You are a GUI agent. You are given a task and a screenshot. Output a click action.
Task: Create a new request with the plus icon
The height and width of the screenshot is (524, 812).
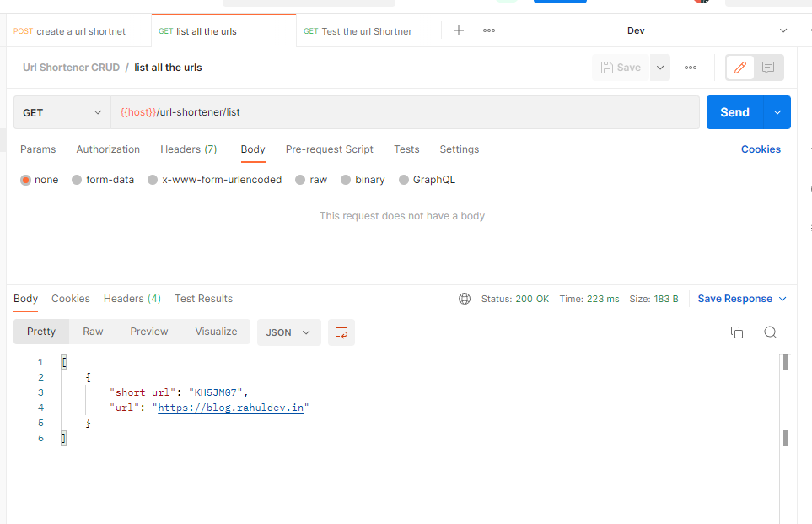[x=458, y=30]
